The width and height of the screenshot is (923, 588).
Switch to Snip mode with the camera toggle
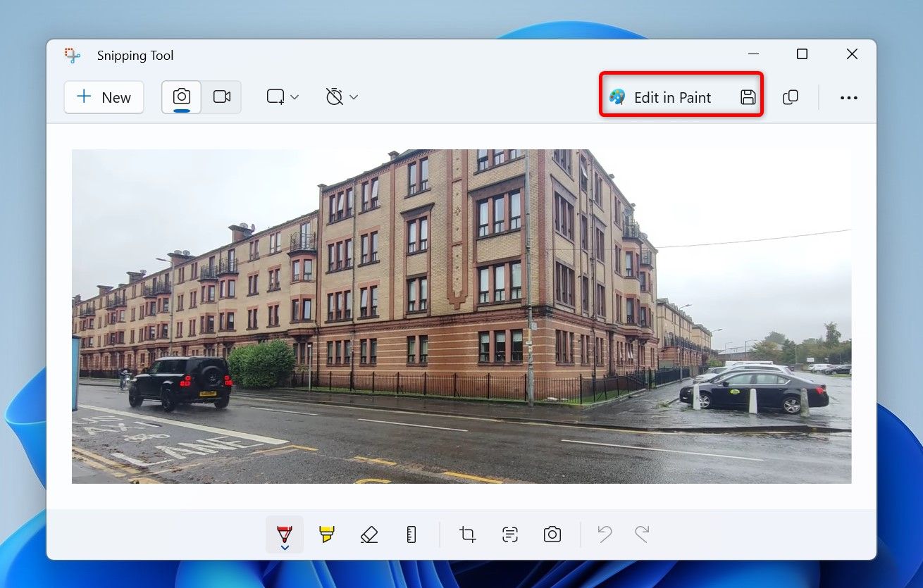coord(182,97)
